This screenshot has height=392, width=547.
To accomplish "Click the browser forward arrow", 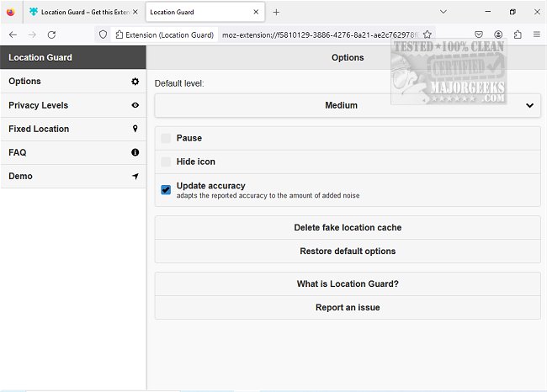I will tap(32, 34).
